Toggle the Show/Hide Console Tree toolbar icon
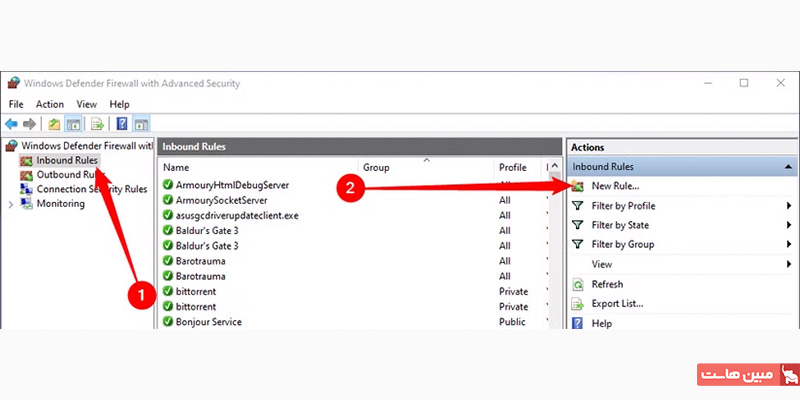This screenshot has width=800, height=400. (73, 123)
